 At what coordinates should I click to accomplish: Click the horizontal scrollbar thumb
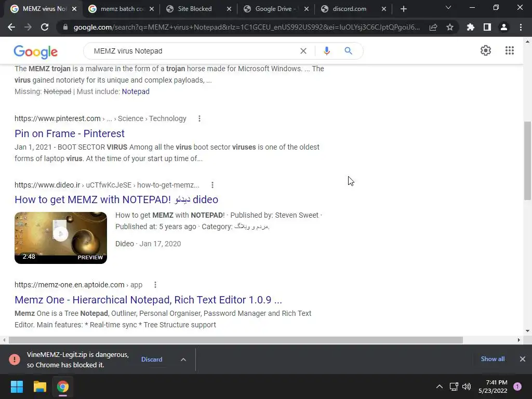[x=236, y=340]
